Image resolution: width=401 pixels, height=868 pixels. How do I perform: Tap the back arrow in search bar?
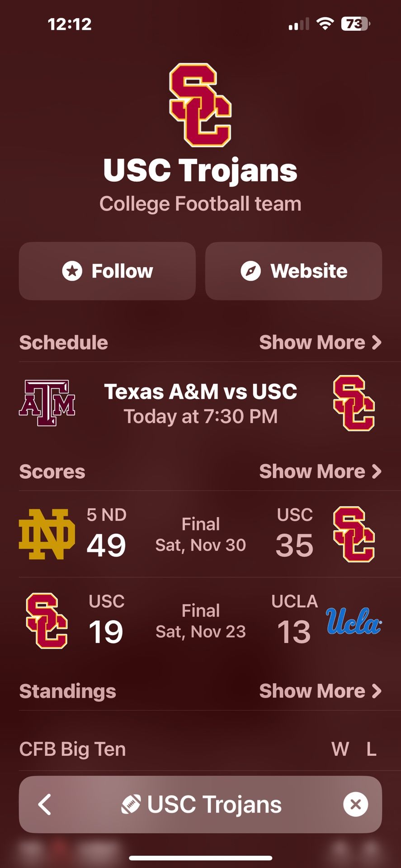tap(45, 804)
